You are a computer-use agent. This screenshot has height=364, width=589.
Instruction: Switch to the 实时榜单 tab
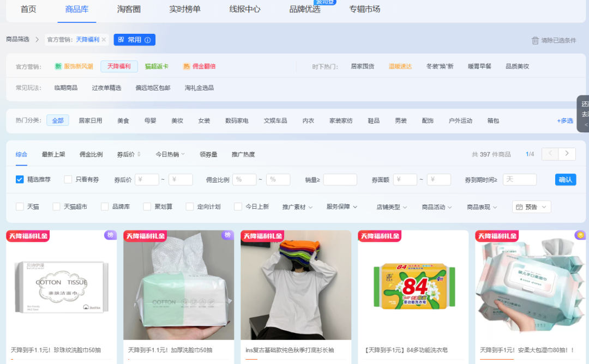(x=185, y=9)
